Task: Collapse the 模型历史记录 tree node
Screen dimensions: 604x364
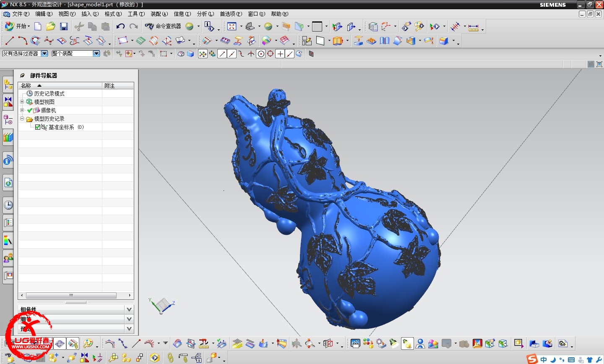Action: coord(22,119)
